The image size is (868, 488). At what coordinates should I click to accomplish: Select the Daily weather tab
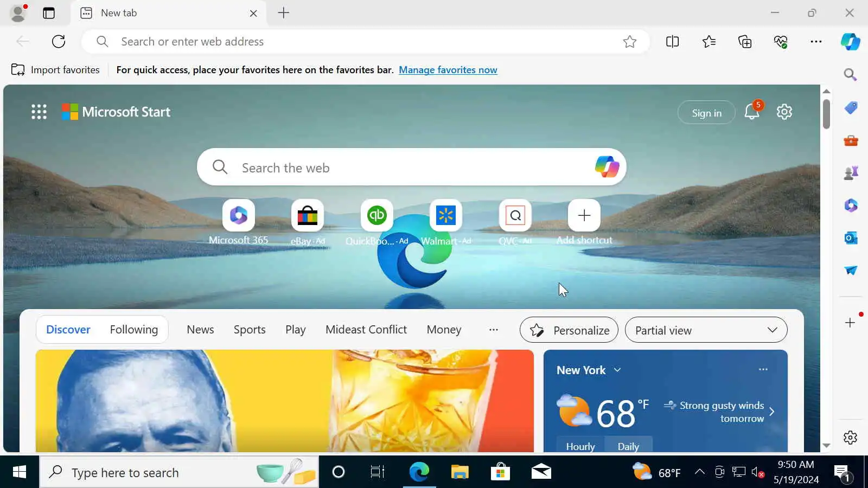pos(628,446)
